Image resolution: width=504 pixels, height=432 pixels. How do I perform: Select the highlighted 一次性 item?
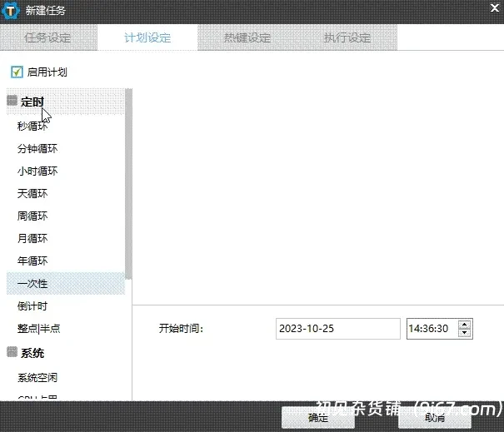[x=66, y=283]
